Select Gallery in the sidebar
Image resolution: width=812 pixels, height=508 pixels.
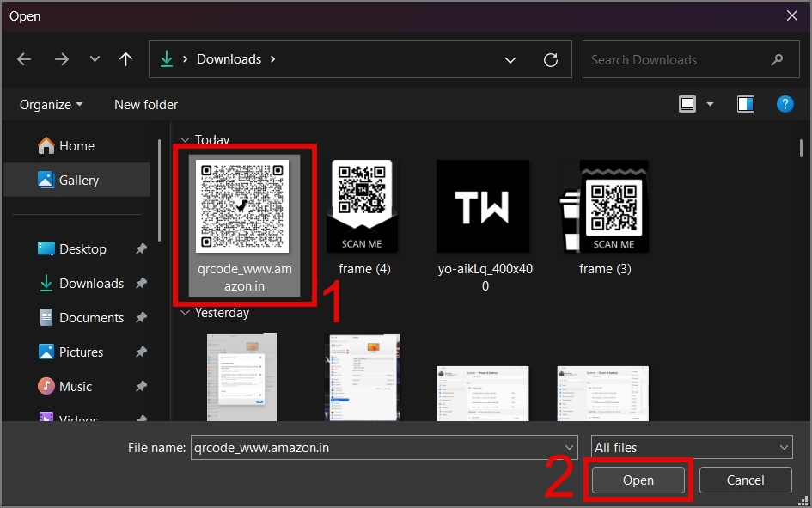(x=78, y=181)
